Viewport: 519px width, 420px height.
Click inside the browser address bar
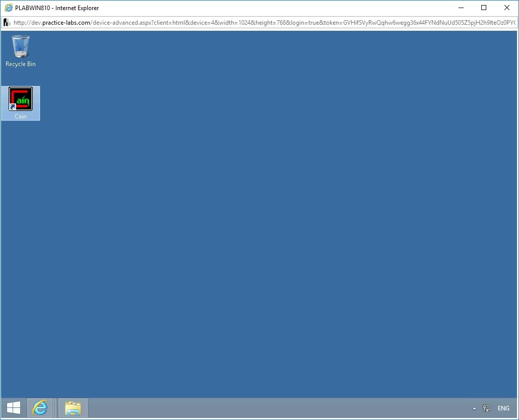pos(252,22)
